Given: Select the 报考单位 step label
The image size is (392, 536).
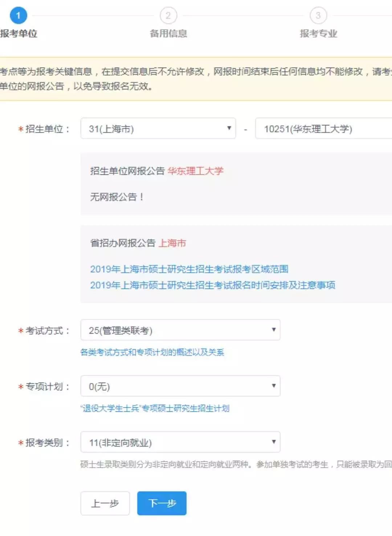Looking at the screenshot, I should [x=19, y=34].
